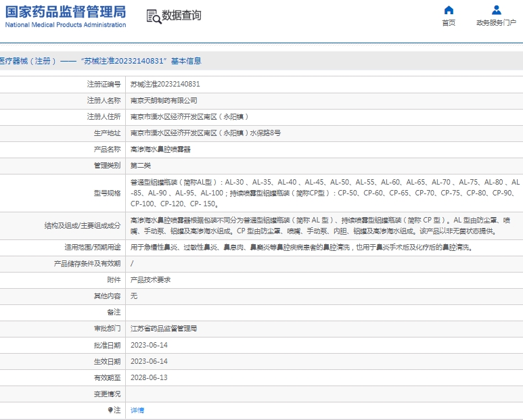523x420 pixels.
Task: Click the 首页 text link
Action: coord(449,23)
